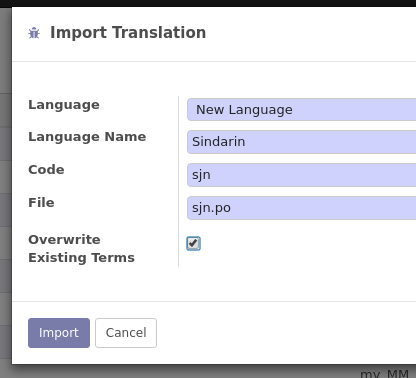Image resolution: width=416 pixels, height=378 pixels.
Task: Click the File label text
Action: [x=41, y=203]
